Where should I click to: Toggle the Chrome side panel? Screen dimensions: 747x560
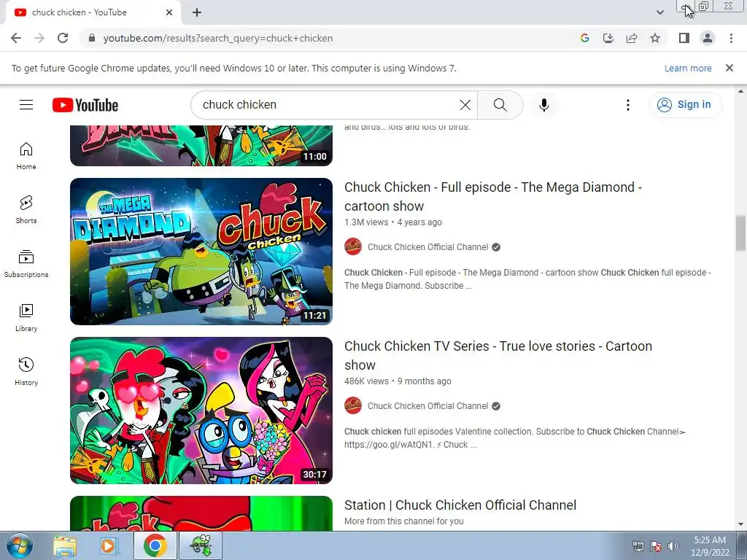(x=684, y=38)
